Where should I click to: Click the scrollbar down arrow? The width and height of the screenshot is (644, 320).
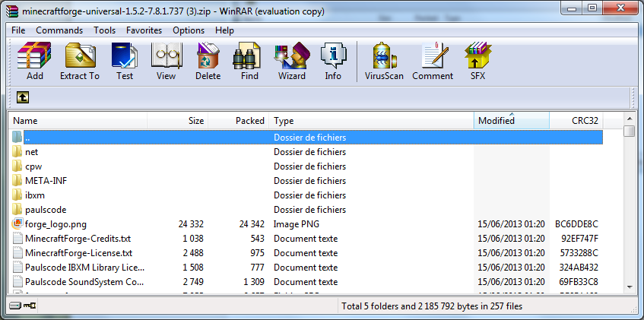pos(630,287)
